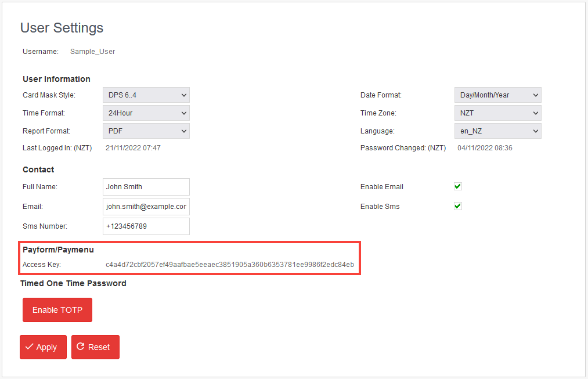Open the Time Format dropdown
Screen dimensions: 588x379
point(146,113)
